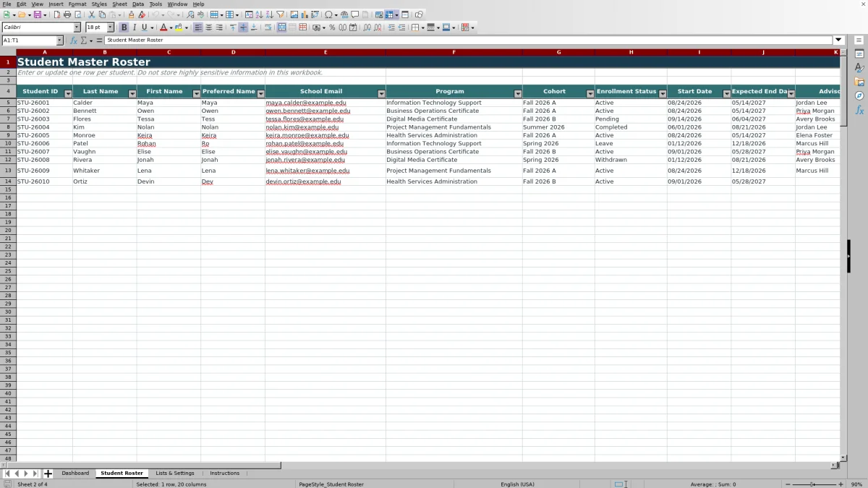The image size is (868, 488).
Task: Open sidebar Gallery panel icon
Action: [859, 82]
